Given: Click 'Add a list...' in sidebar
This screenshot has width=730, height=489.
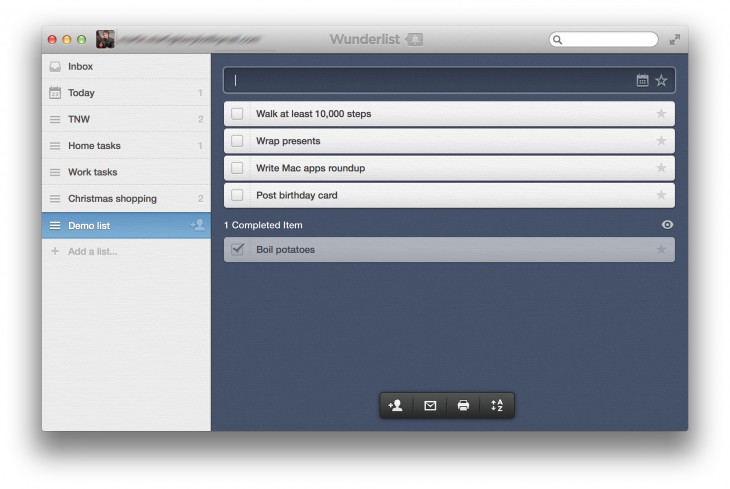Looking at the screenshot, I should click(92, 251).
